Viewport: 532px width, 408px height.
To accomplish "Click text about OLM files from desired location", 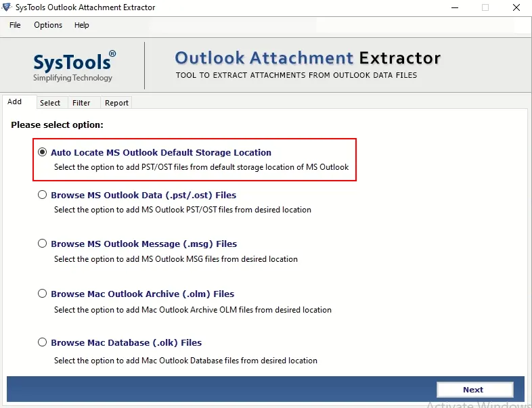I will 193,310.
